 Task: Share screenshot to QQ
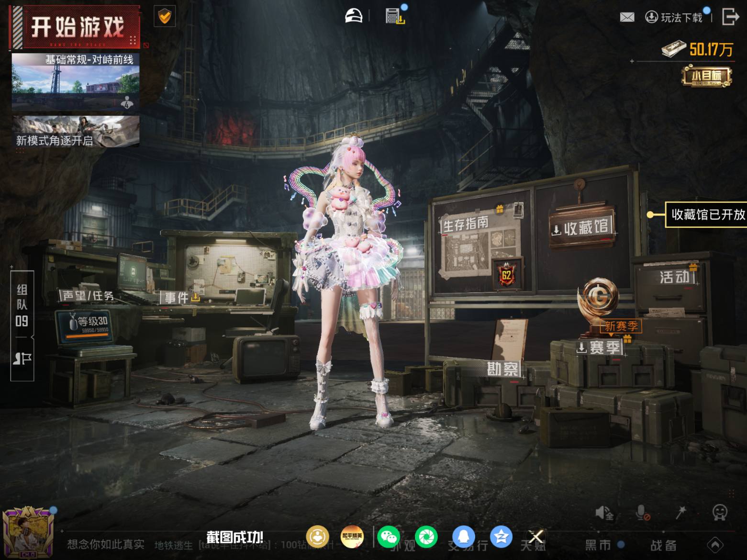[464, 537]
